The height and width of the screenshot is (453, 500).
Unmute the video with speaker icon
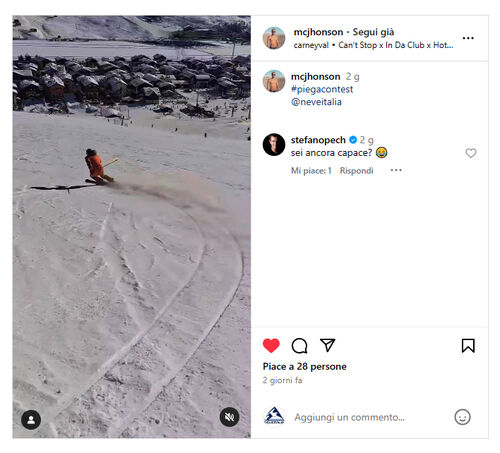229,417
